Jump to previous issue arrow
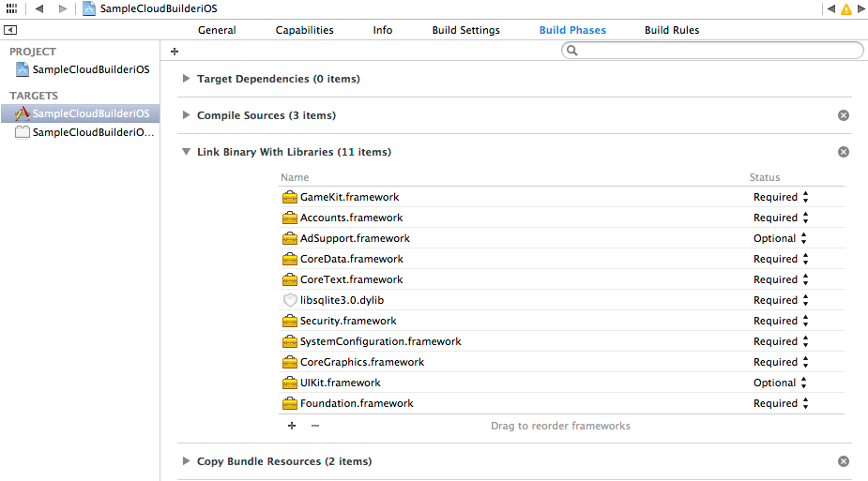This screenshot has width=868, height=481. (x=830, y=8)
